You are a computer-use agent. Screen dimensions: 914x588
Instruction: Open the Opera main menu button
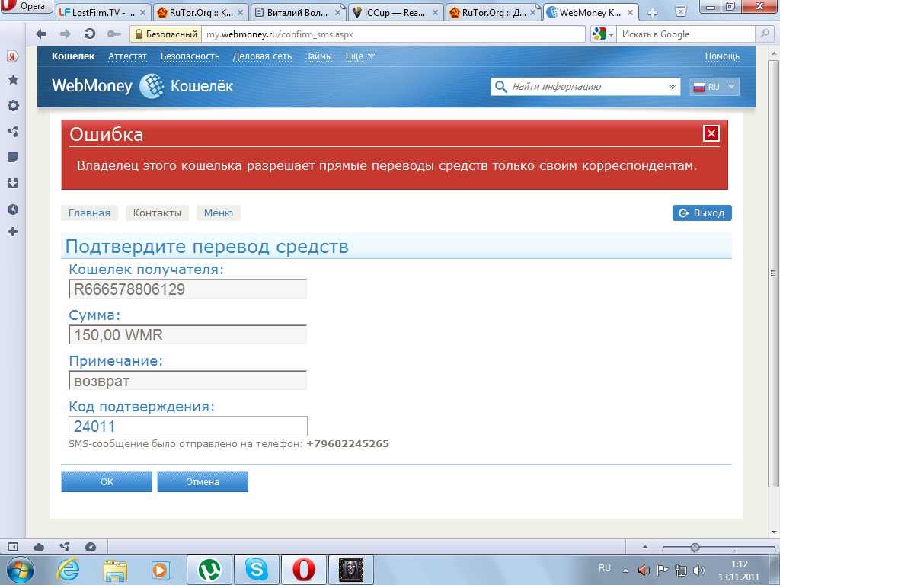(x=27, y=7)
